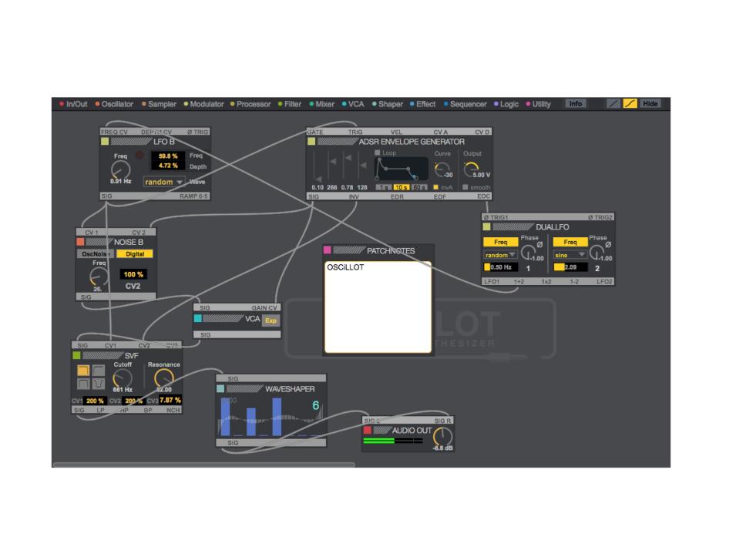Click the red AUDIO OUT module square icon
746x560 pixels.
(x=368, y=430)
